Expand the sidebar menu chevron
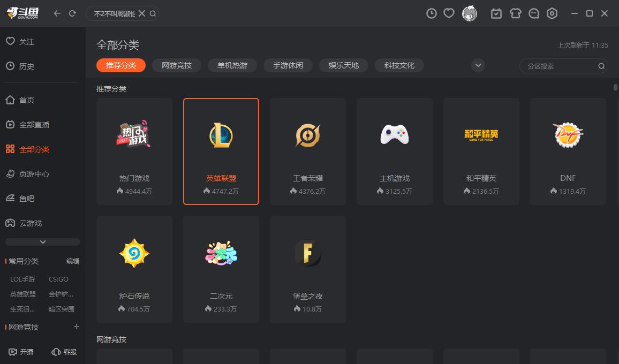 [43, 241]
